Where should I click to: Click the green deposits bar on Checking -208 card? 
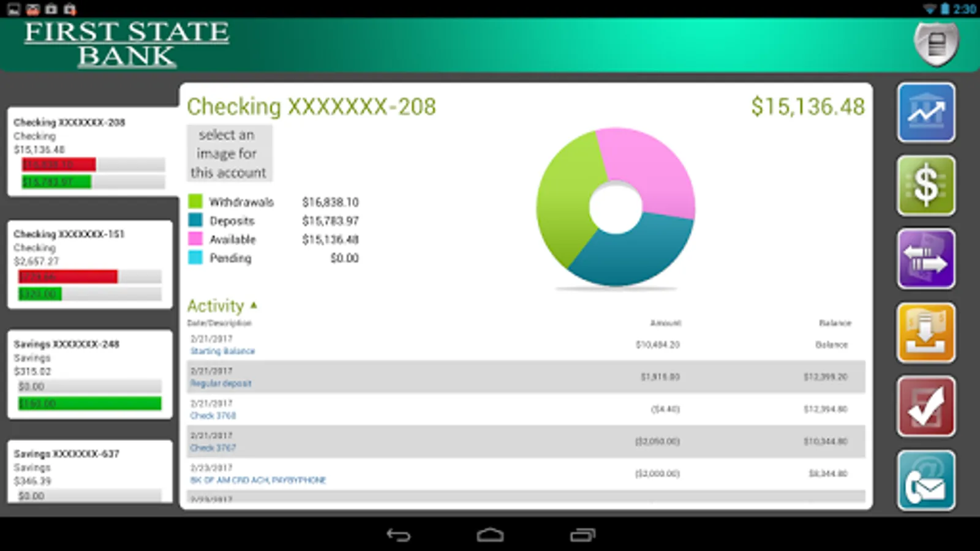[56, 182]
